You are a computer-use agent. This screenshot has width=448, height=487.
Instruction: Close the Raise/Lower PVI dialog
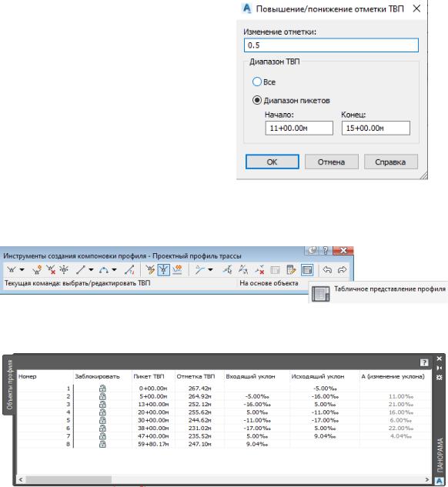click(416, 8)
